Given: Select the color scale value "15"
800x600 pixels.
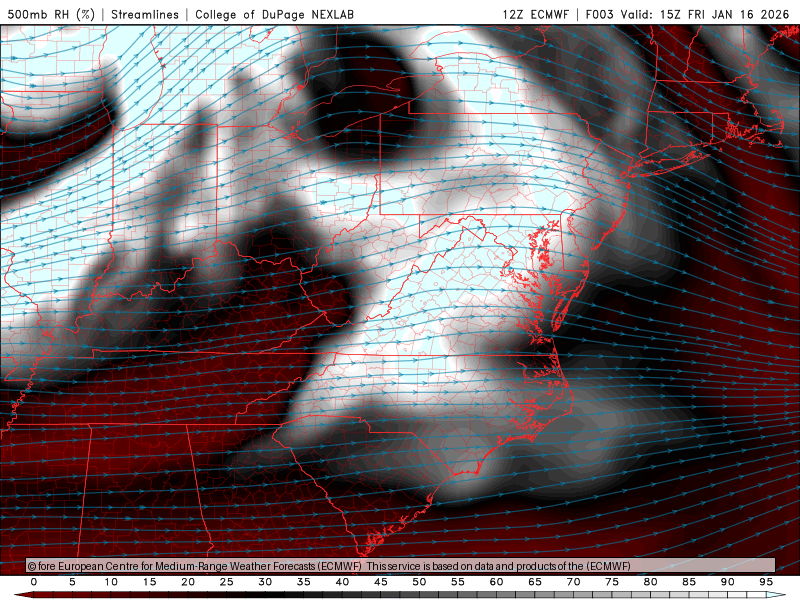Looking at the screenshot, I should (x=149, y=582).
